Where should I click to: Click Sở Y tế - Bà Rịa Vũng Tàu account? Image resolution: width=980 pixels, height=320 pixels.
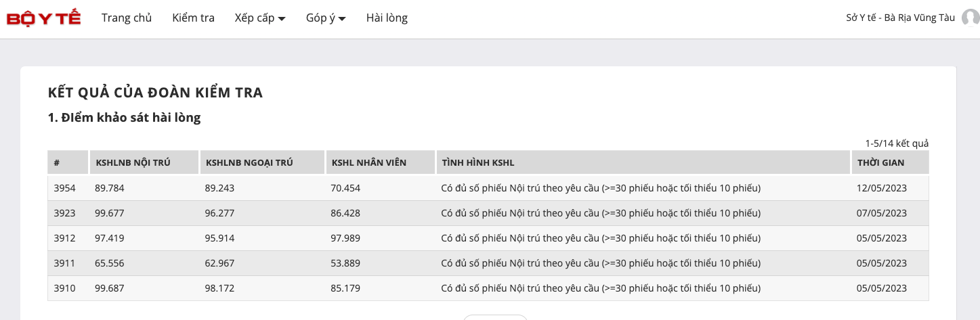(x=900, y=18)
